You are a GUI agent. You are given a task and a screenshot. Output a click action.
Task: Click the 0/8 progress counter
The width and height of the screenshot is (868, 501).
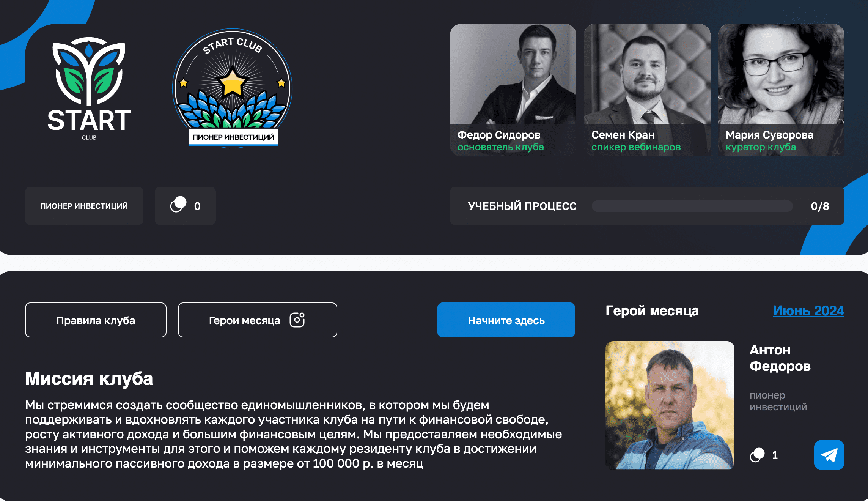pyautogui.click(x=820, y=206)
